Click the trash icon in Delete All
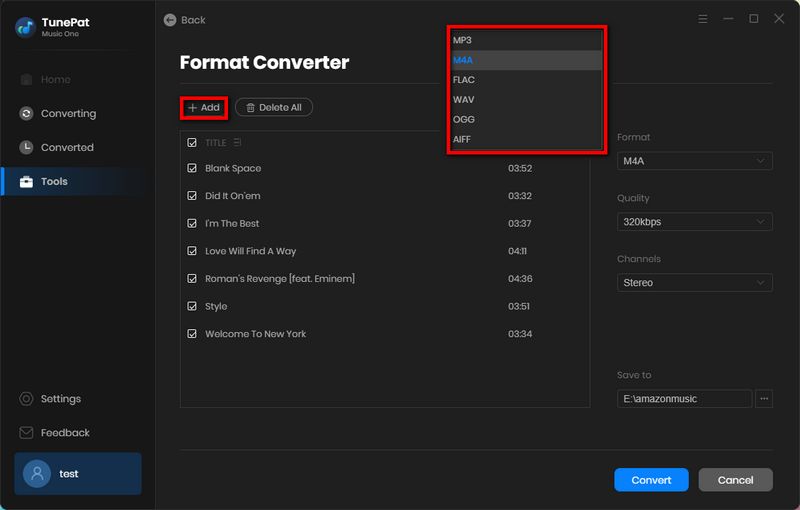Image resolution: width=800 pixels, height=510 pixels. point(251,108)
